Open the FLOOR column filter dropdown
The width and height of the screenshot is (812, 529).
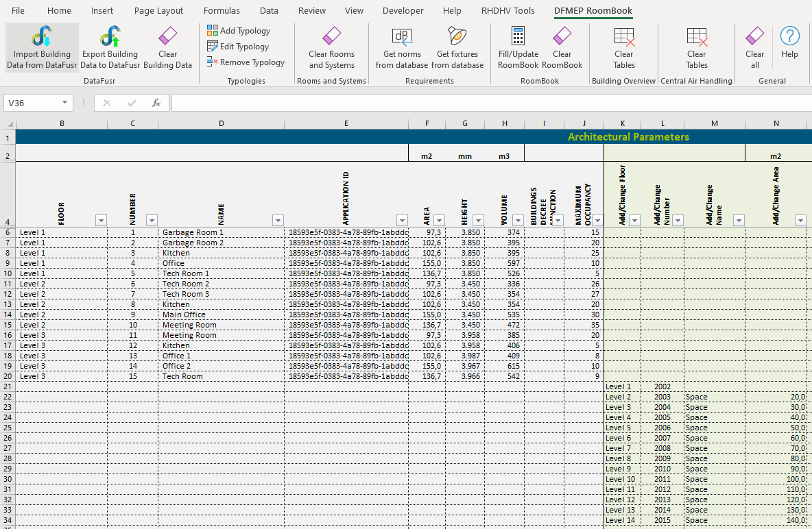(x=101, y=220)
